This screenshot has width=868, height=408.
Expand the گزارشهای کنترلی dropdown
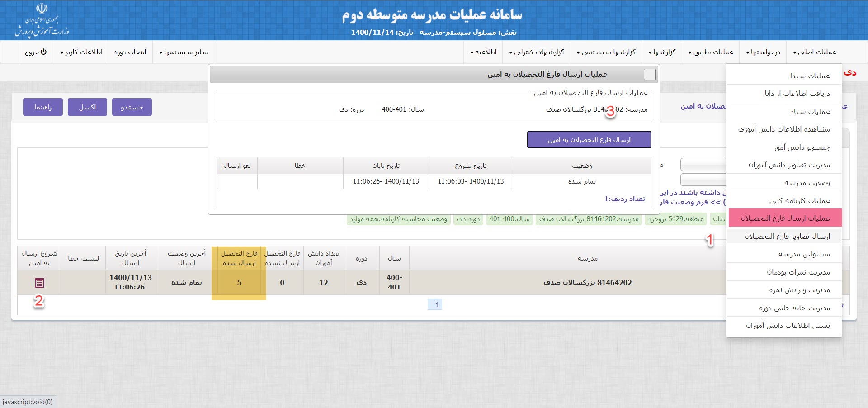coord(536,52)
